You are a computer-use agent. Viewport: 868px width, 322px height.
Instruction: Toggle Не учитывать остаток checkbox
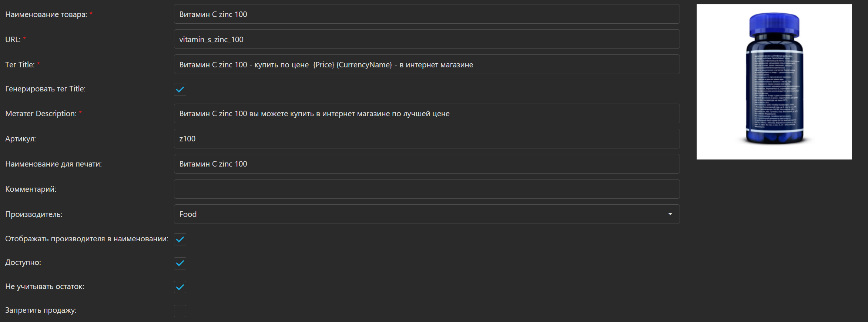180,287
